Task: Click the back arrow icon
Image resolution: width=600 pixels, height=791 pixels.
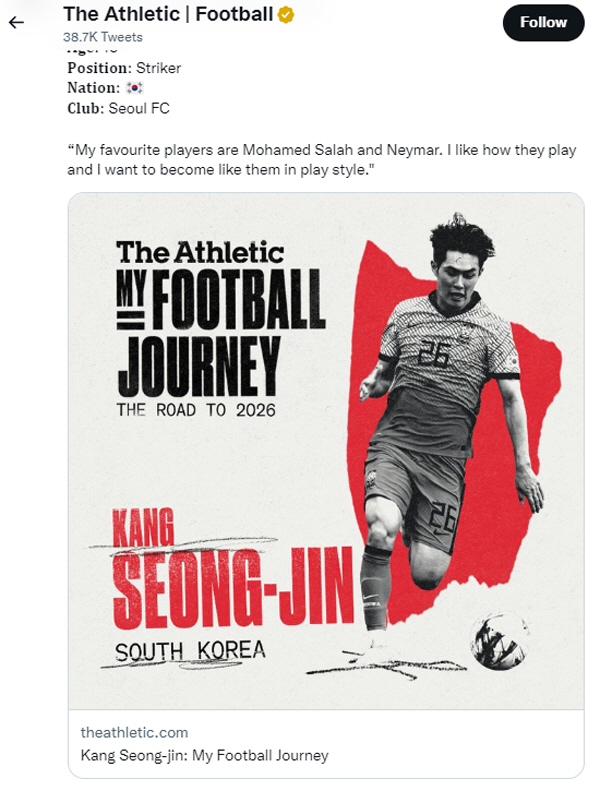Action: 16,22
